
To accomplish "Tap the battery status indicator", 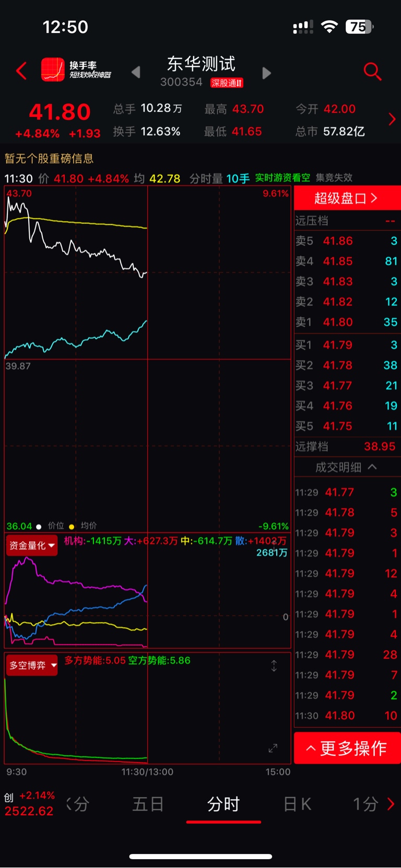I will click(359, 27).
